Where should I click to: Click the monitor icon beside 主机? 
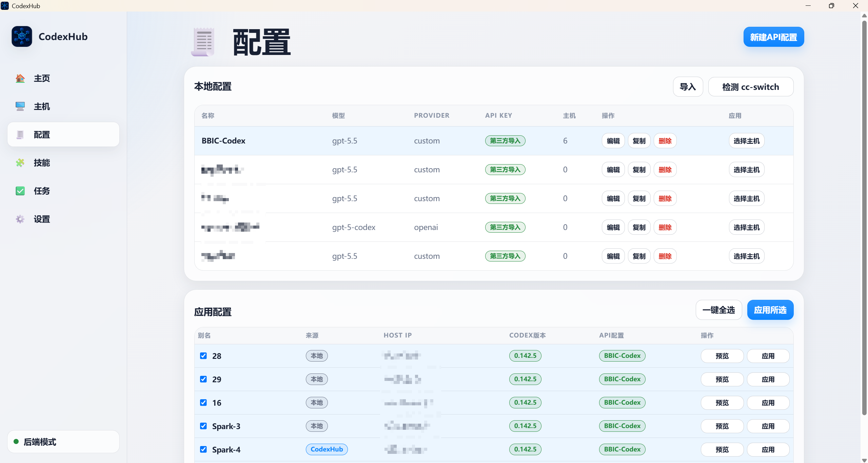click(x=20, y=107)
